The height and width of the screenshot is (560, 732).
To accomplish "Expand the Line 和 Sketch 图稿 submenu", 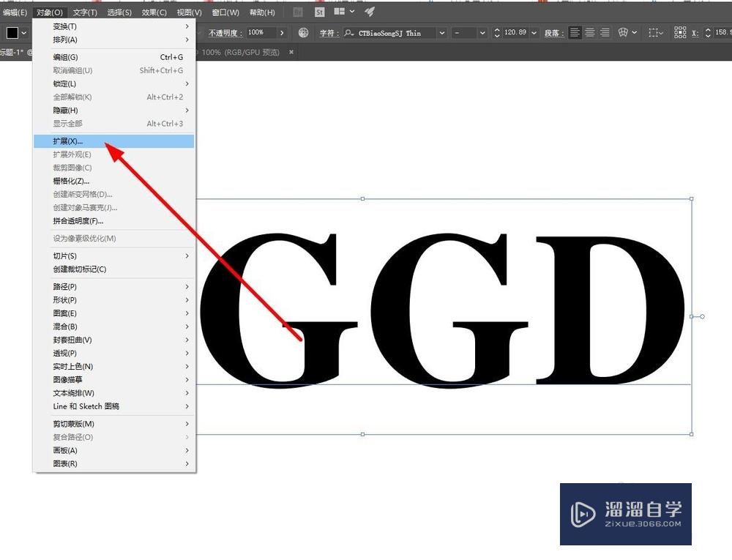I will point(114,406).
